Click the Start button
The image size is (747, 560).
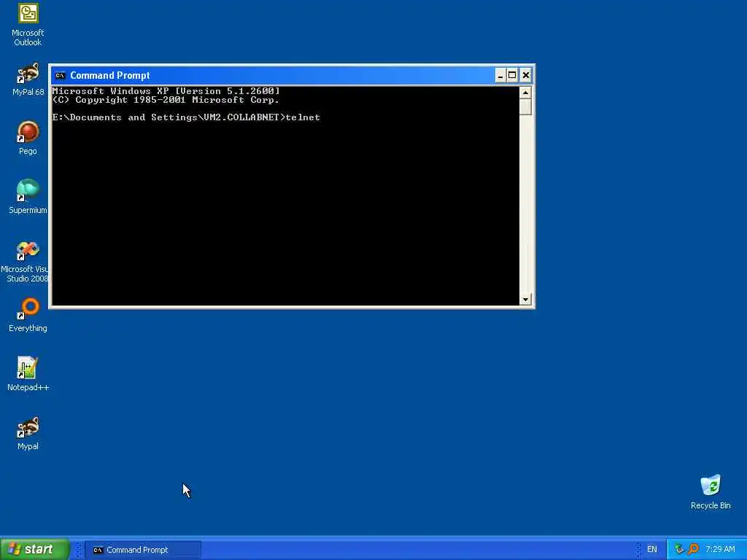point(35,550)
